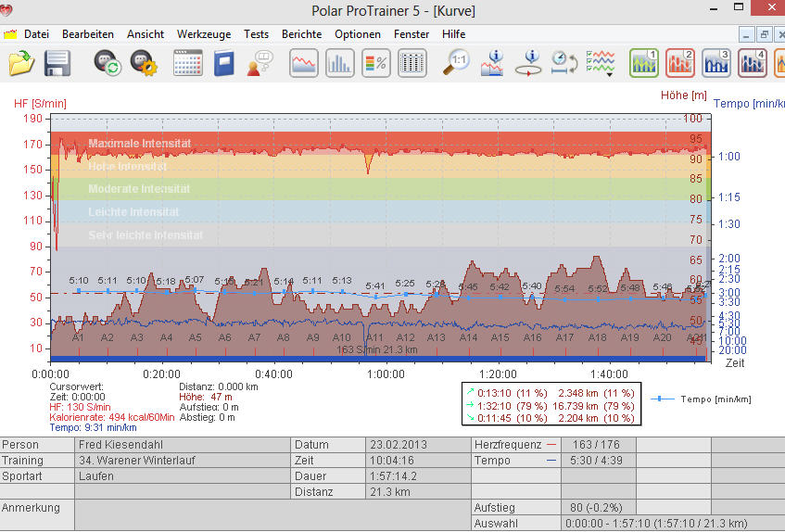
Task: Open the Hilfe menu
Action: pos(453,34)
